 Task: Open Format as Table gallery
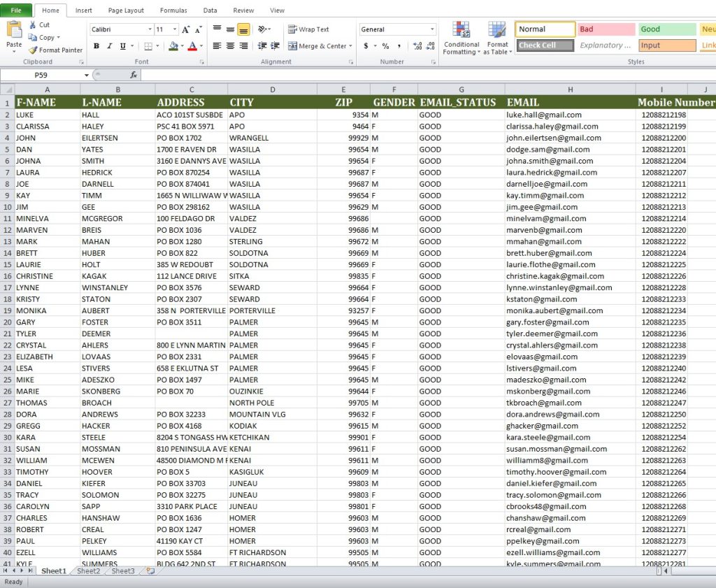click(497, 38)
